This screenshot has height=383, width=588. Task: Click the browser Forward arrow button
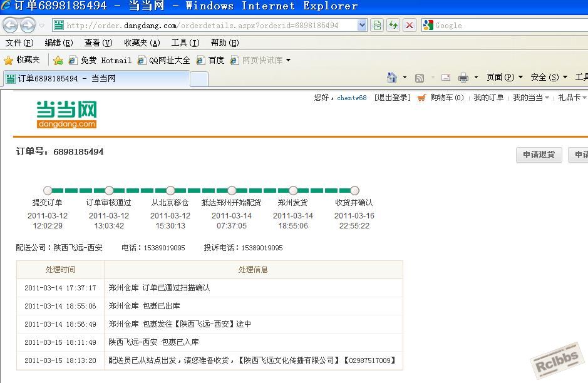tap(28, 26)
